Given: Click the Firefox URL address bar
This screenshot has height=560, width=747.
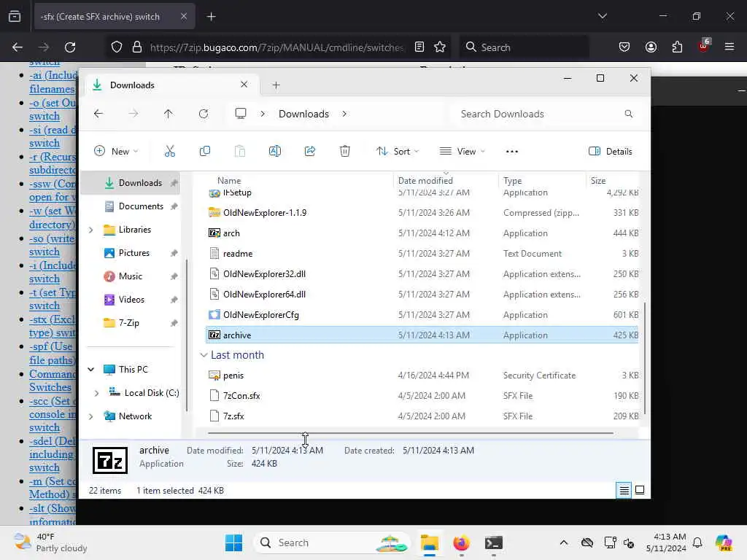Looking at the screenshot, I should pos(276,47).
